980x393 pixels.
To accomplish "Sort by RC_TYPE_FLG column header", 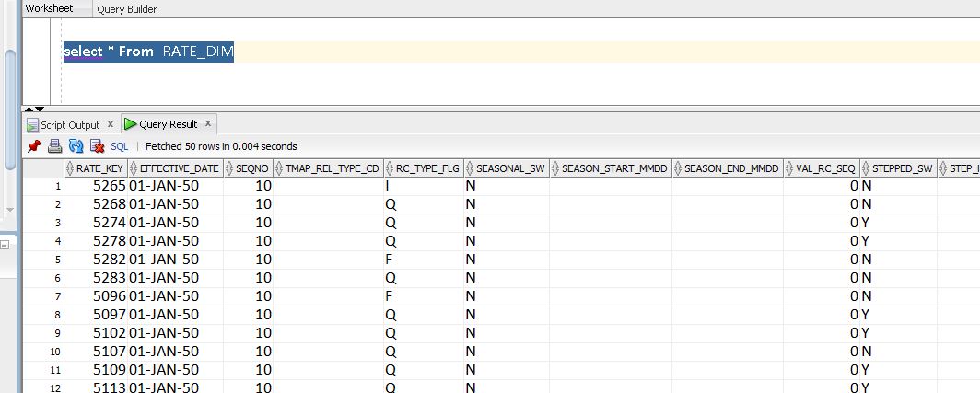I will tap(426, 169).
